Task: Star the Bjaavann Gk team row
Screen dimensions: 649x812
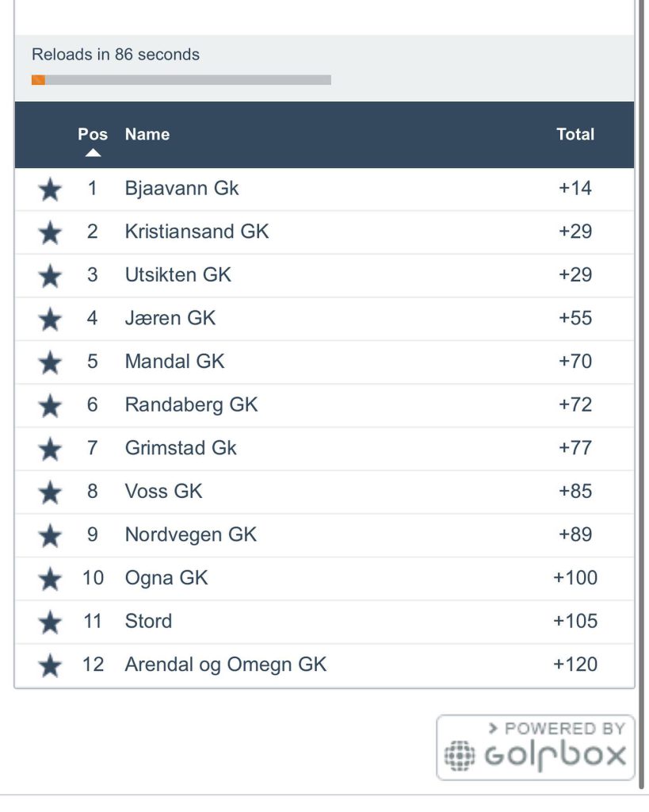Action: [50, 190]
